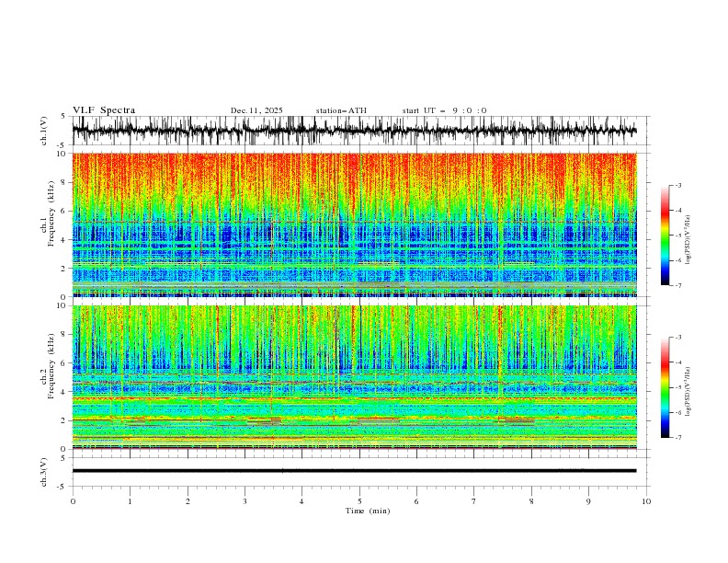Click the lower PSD color scale bar

coord(665,387)
